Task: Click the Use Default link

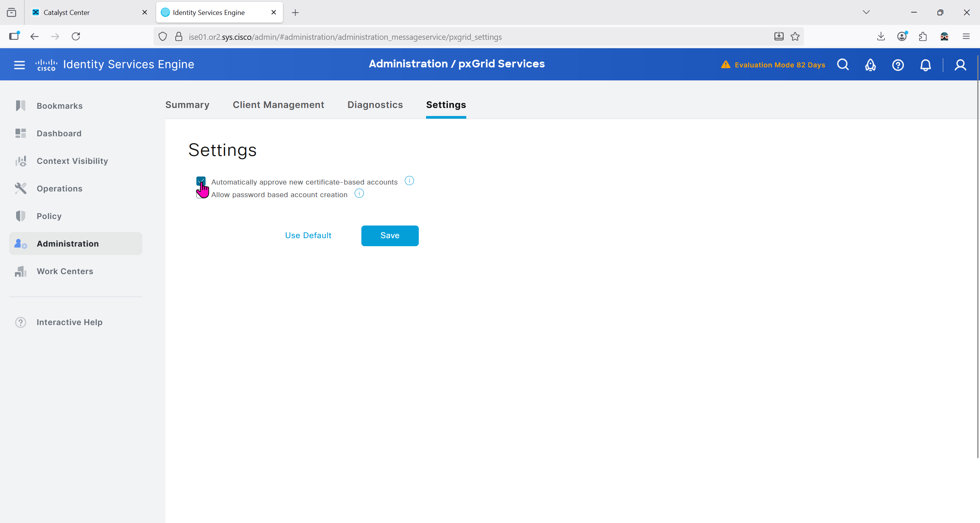Action: pos(308,235)
